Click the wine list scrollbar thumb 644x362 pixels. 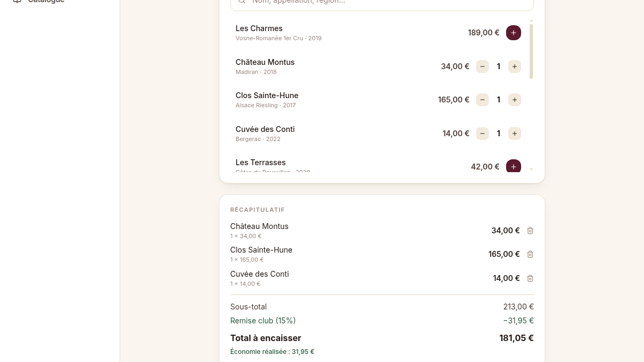pyautogui.click(x=531, y=51)
